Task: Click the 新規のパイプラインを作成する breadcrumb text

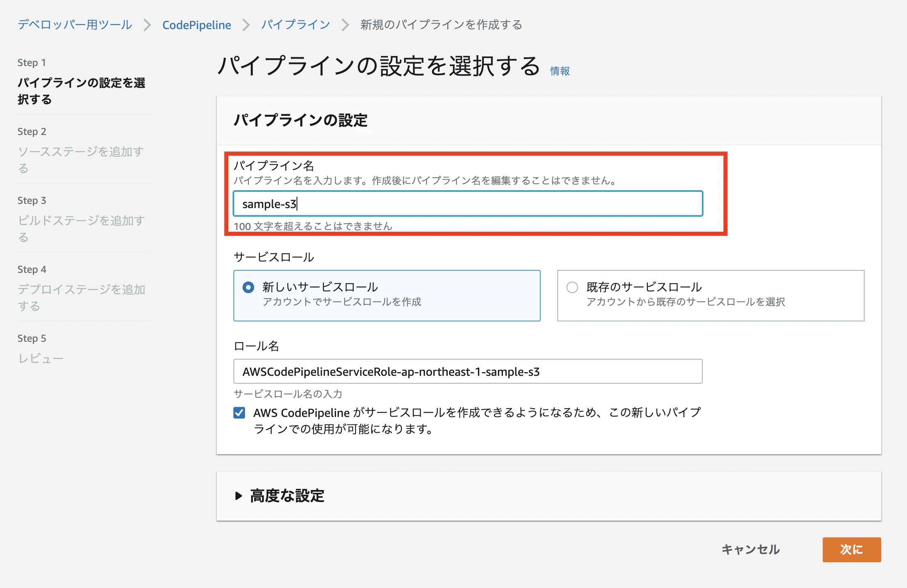Action: [x=441, y=25]
